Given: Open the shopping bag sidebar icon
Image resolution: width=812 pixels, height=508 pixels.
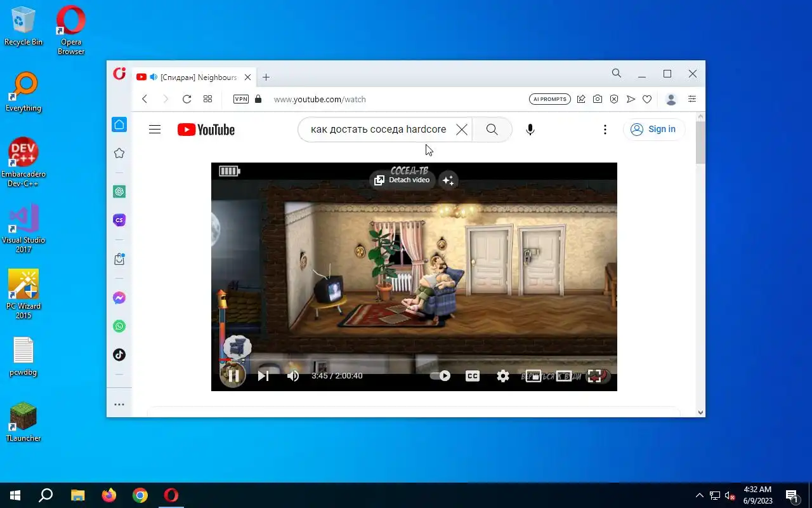Looking at the screenshot, I should point(119,259).
